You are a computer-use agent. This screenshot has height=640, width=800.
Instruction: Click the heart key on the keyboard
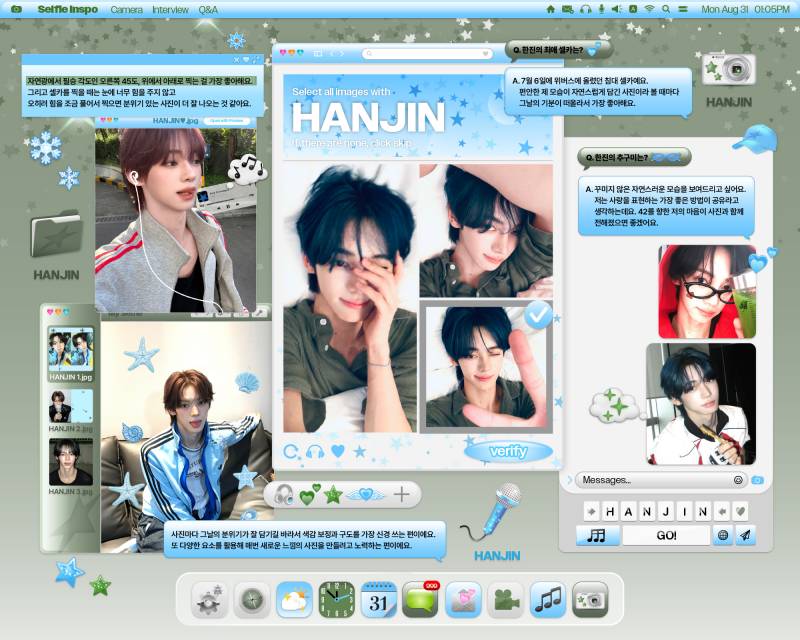pyautogui.click(x=740, y=511)
